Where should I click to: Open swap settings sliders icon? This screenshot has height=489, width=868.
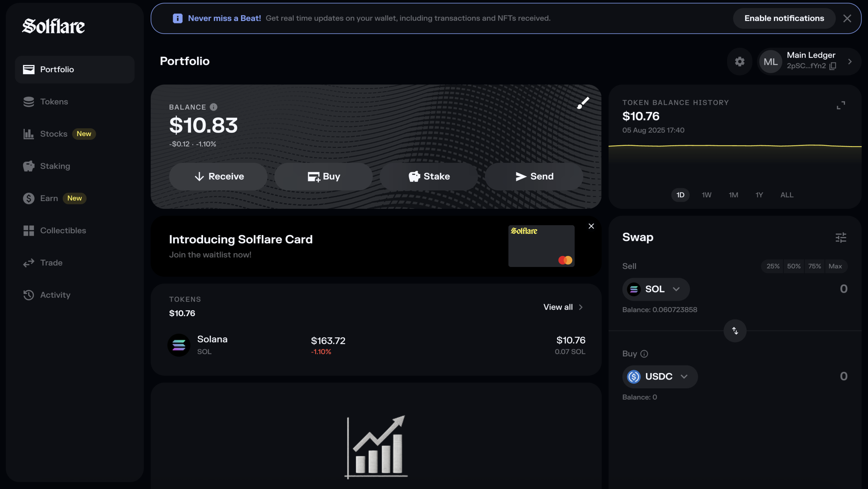(841, 237)
